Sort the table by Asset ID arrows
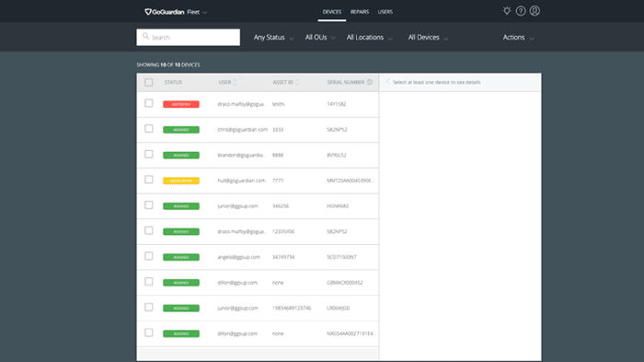Viewport: 644px width, 362px height. 297,82
